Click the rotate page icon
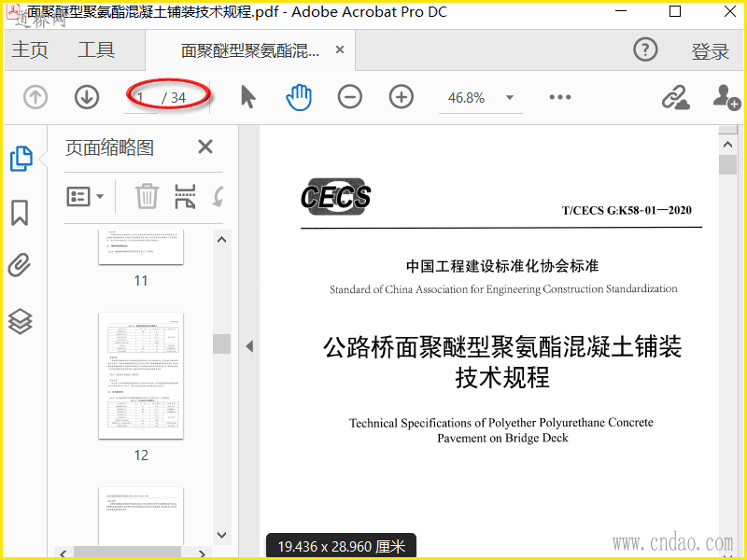The height and width of the screenshot is (560, 747). coord(218,196)
